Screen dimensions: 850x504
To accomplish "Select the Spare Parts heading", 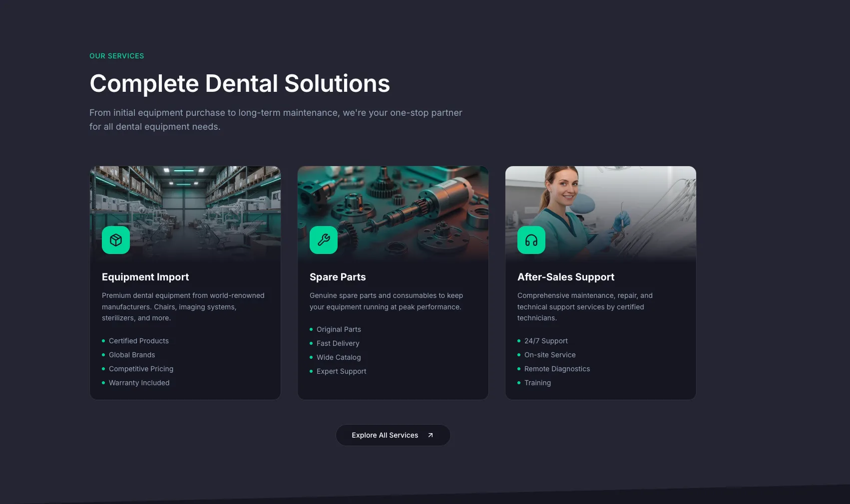I will (x=338, y=277).
